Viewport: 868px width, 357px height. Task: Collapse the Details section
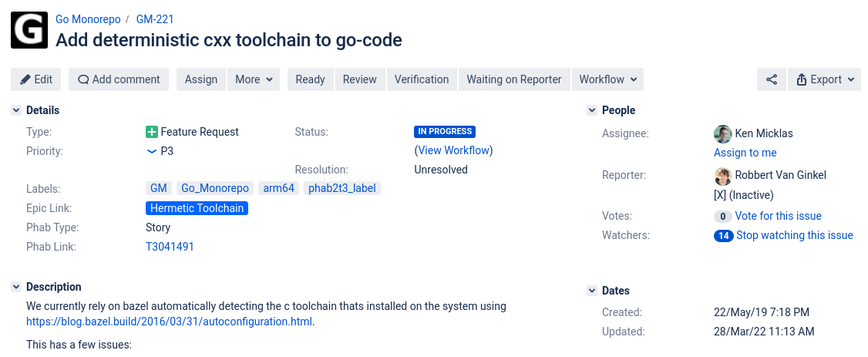16,110
